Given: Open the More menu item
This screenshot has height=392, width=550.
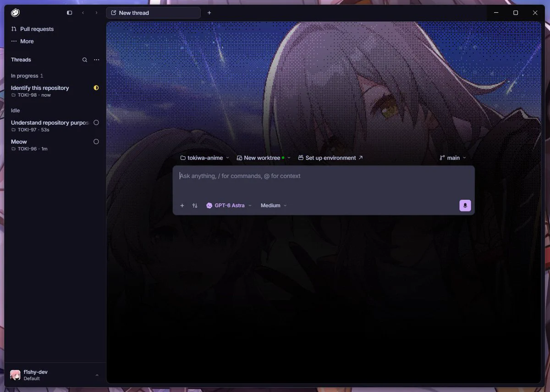Looking at the screenshot, I should pos(23,41).
